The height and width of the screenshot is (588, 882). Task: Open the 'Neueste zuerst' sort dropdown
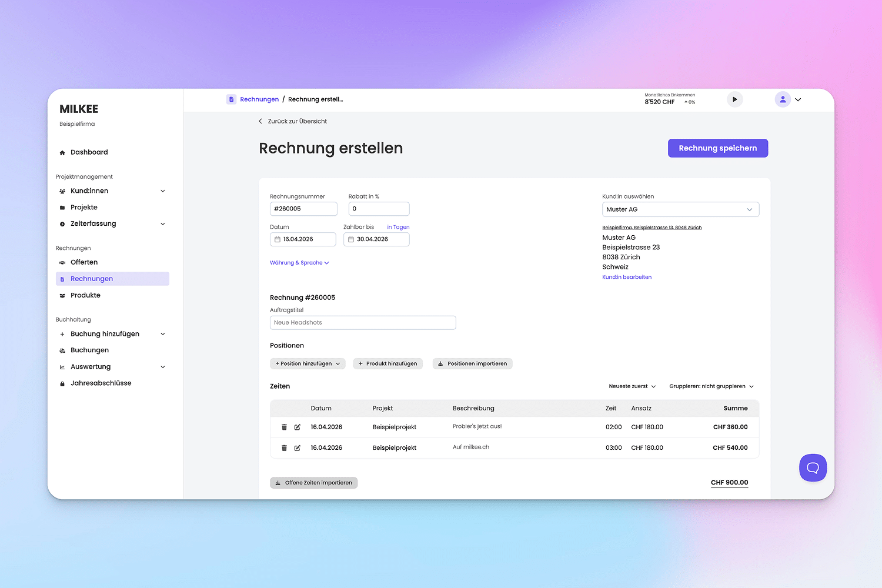click(632, 386)
